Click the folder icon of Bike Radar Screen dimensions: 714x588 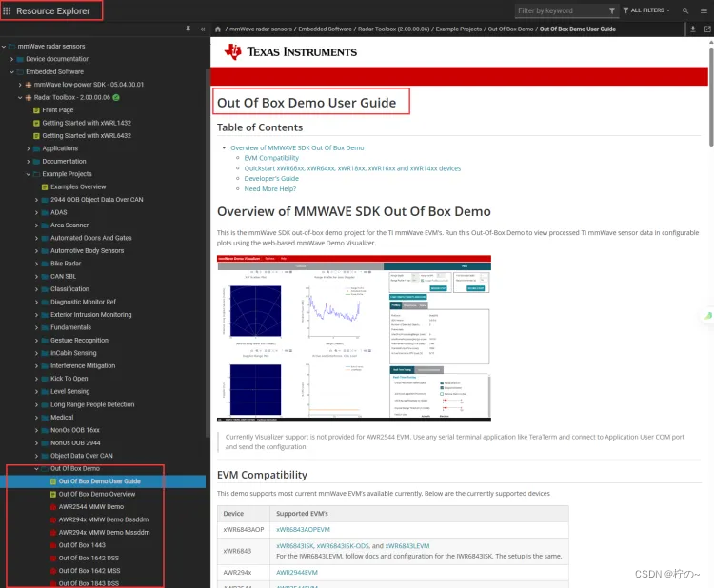[45, 264]
